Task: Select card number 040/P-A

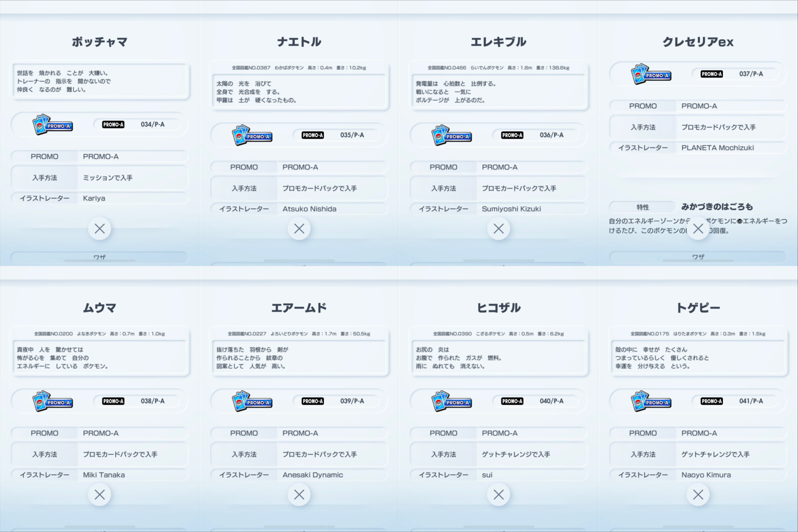Action: click(551, 401)
